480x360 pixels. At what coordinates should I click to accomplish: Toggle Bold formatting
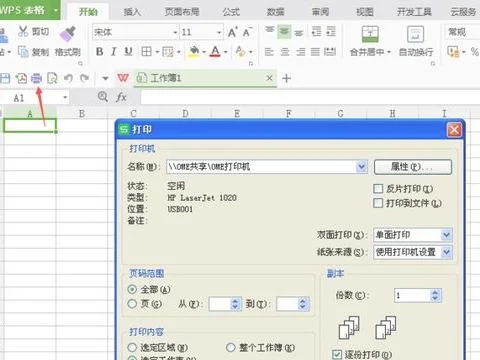coord(99,52)
